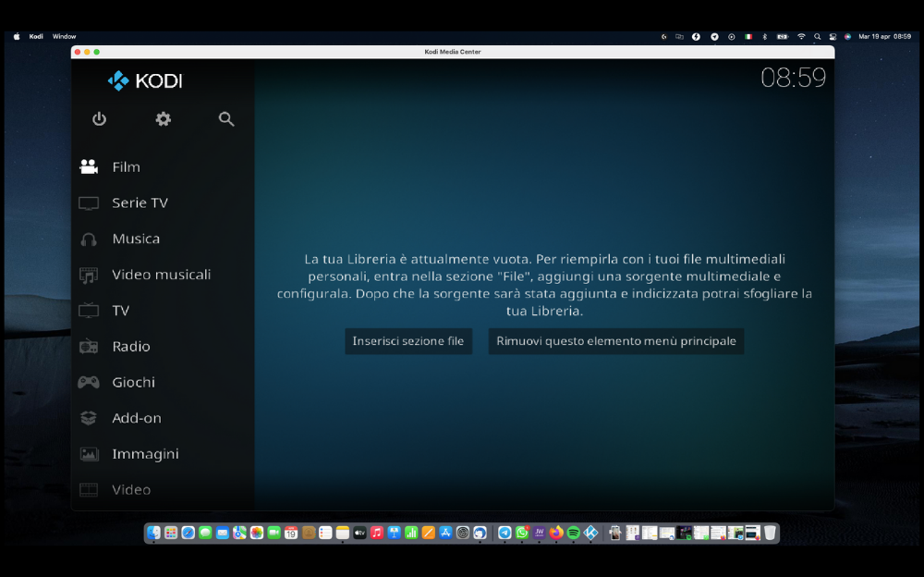The height and width of the screenshot is (577, 924).
Task: Click the Video musicali icon
Action: (89, 275)
